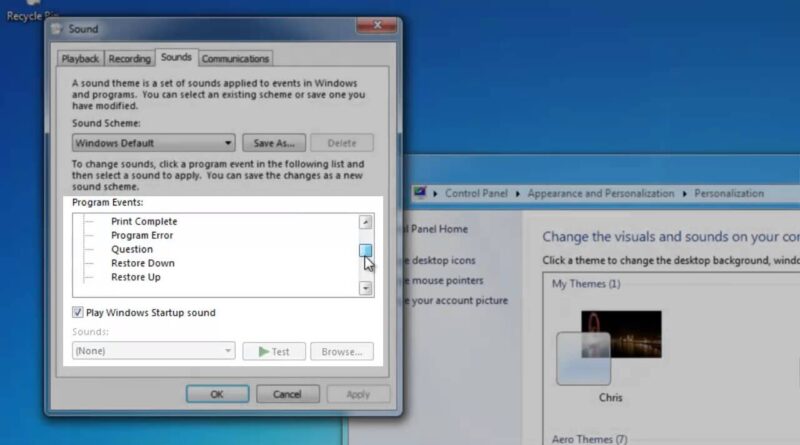Click the greyed Delete scheme button

coord(342,143)
